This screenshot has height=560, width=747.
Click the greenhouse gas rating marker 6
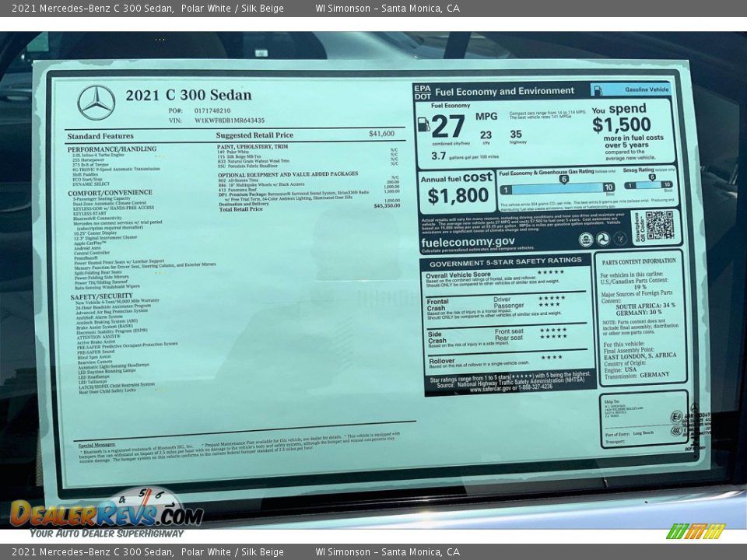563,179
